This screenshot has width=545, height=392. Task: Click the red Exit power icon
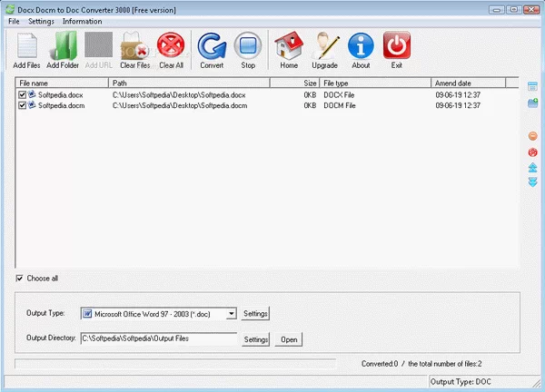pyautogui.click(x=397, y=45)
